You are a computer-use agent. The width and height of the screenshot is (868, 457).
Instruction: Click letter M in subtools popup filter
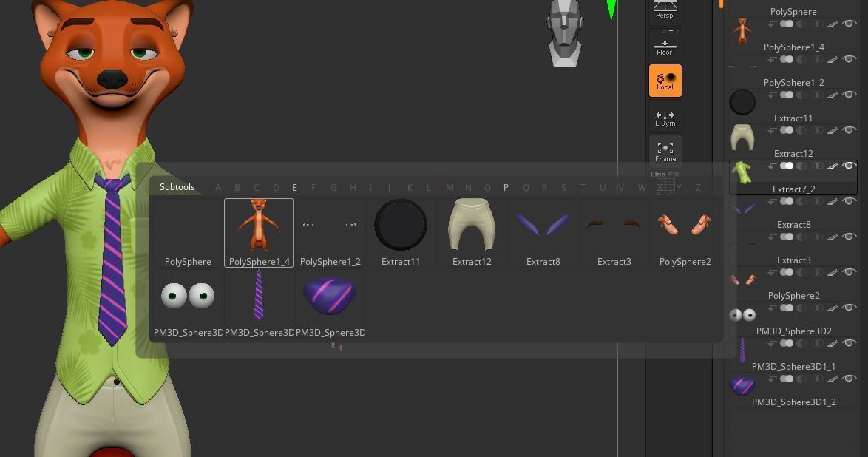450,188
